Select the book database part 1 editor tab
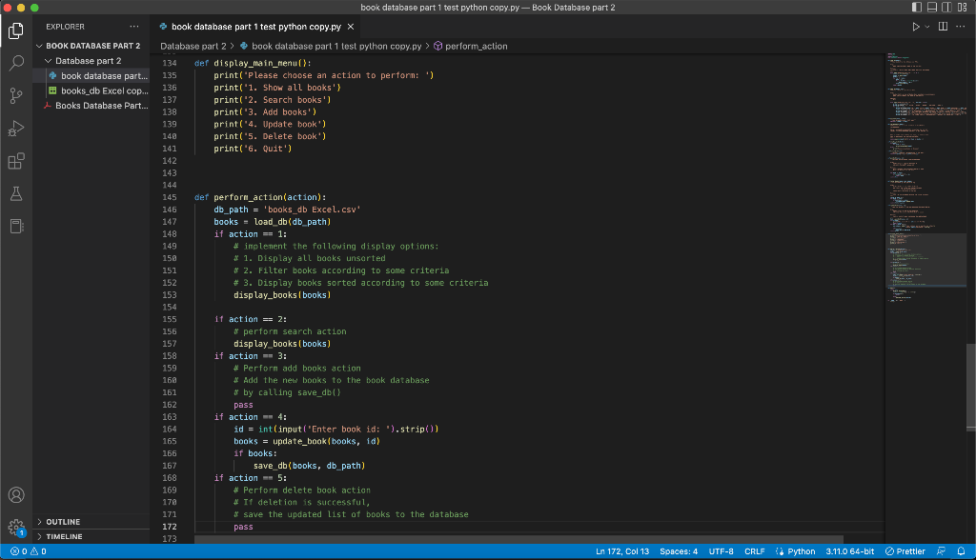976x560 pixels. [x=255, y=27]
